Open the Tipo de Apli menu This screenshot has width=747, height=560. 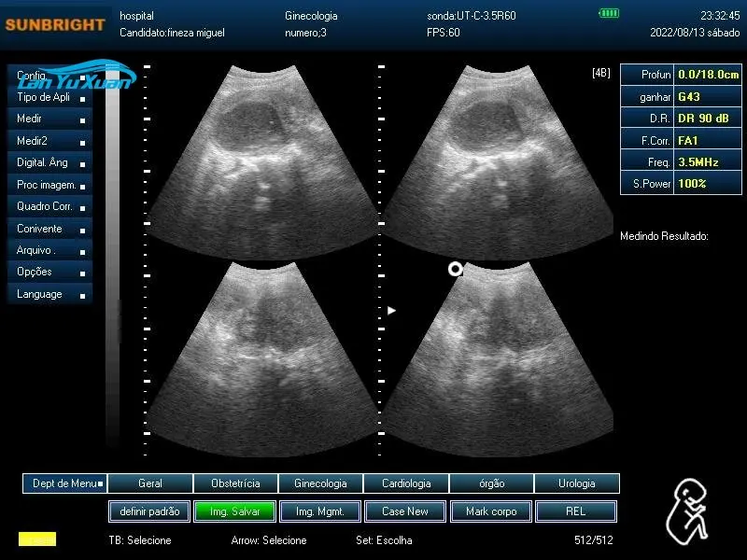tap(49, 97)
